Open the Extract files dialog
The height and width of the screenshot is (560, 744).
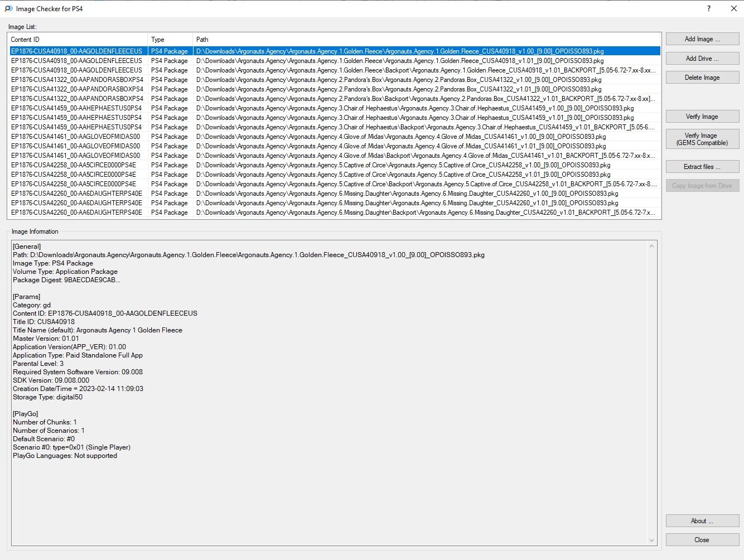click(702, 167)
